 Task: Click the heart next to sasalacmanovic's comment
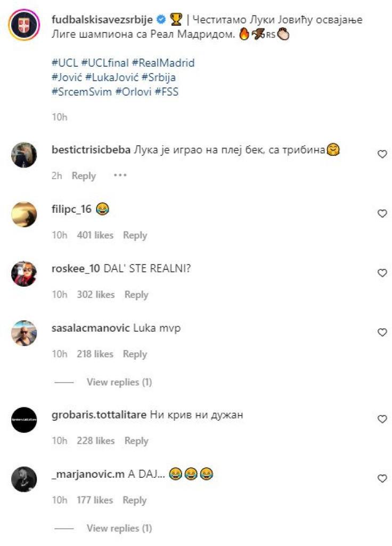click(x=381, y=332)
